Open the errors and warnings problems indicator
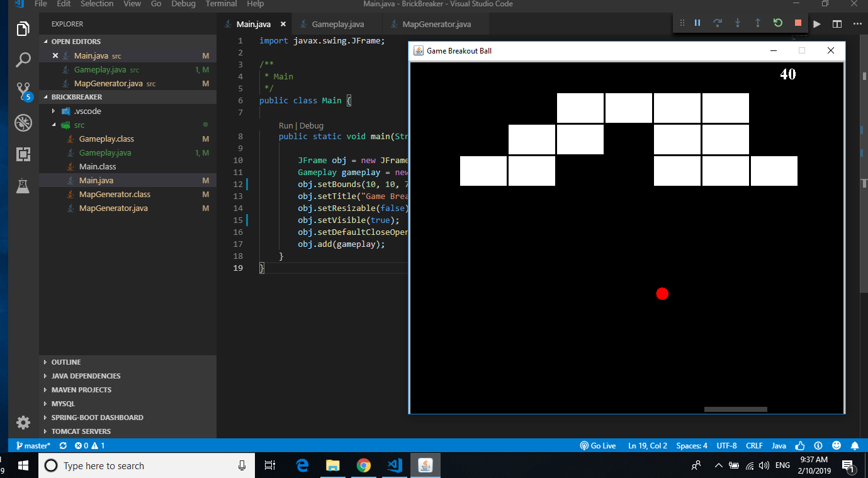Screen dimensions: 868x478 pos(89,445)
